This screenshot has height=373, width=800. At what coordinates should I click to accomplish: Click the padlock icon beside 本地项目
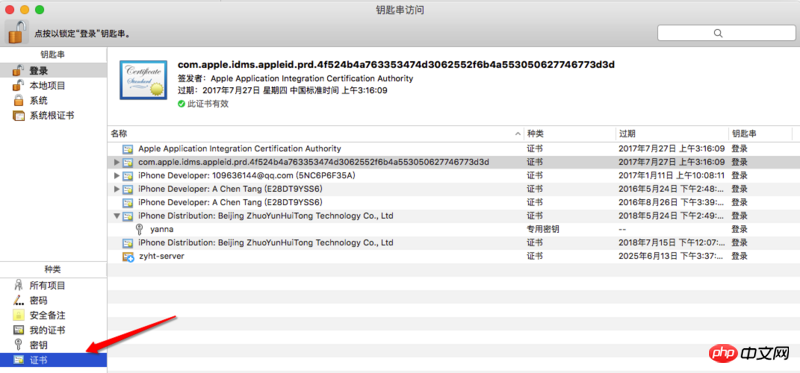point(18,86)
